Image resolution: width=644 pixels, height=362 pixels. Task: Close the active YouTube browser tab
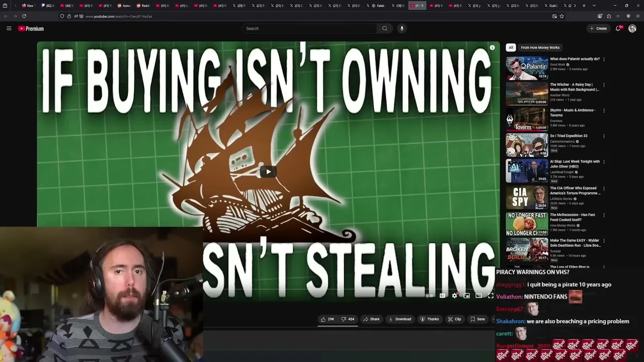click(x=423, y=6)
